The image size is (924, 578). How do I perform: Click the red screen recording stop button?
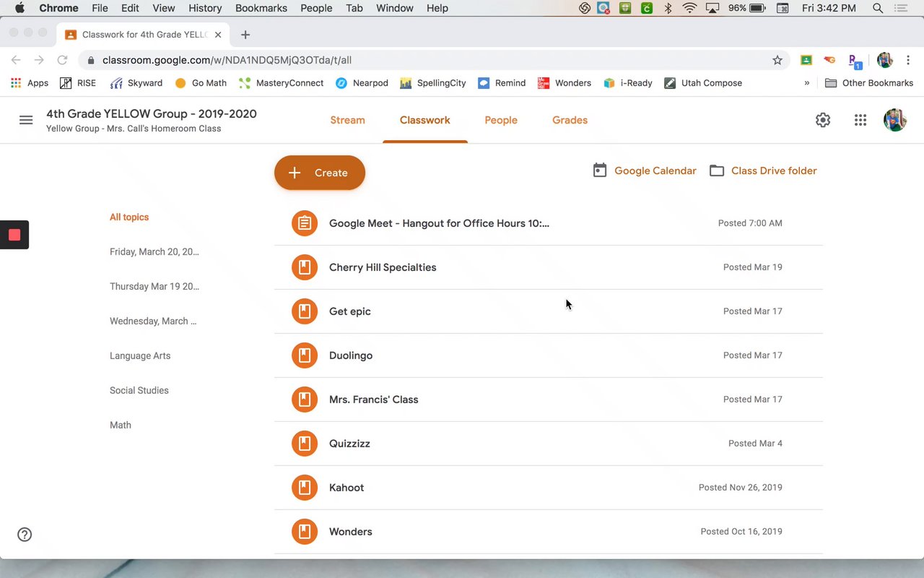[x=14, y=235]
